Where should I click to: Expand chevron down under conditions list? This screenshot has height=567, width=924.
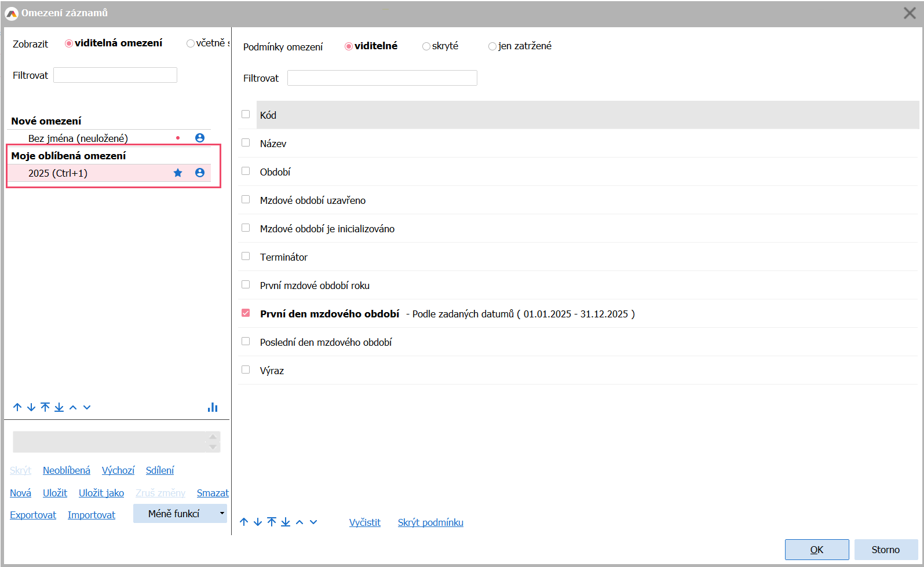(x=313, y=522)
